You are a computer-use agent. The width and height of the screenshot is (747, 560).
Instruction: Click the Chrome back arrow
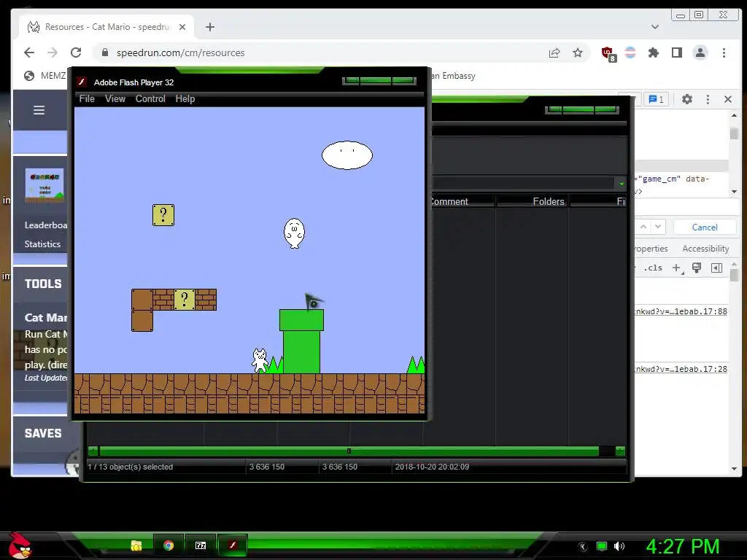point(29,52)
